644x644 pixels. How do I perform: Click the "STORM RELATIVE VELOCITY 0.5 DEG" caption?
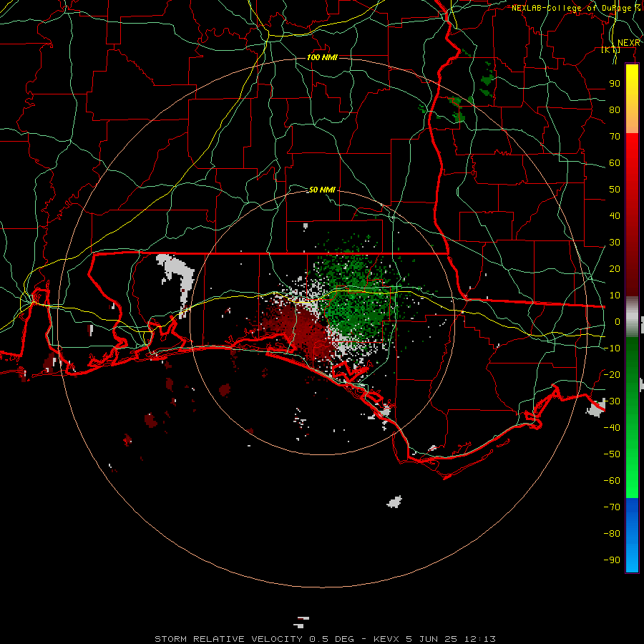tap(255, 639)
